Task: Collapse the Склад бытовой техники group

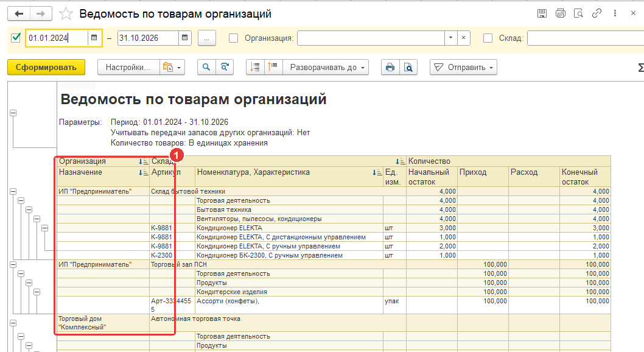Action: pyautogui.click(x=13, y=191)
